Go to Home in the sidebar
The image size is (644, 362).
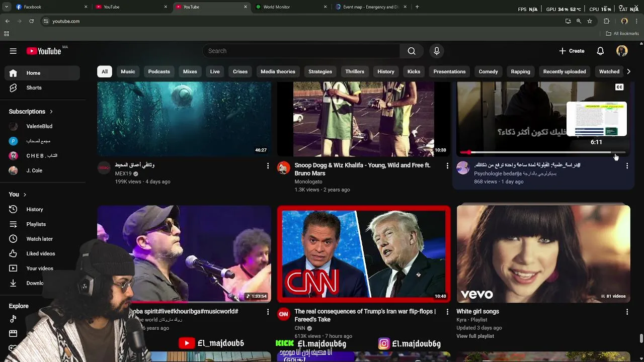coord(42,73)
